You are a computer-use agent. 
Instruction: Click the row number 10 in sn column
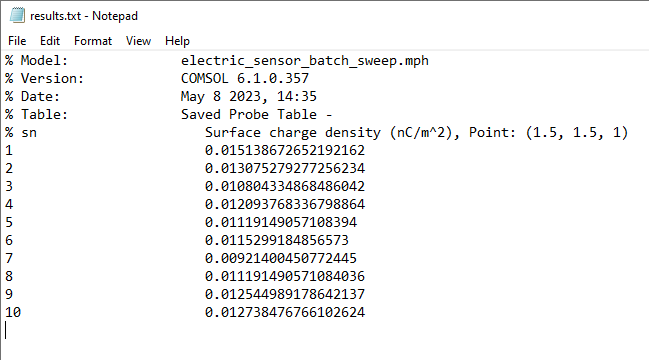click(x=13, y=312)
